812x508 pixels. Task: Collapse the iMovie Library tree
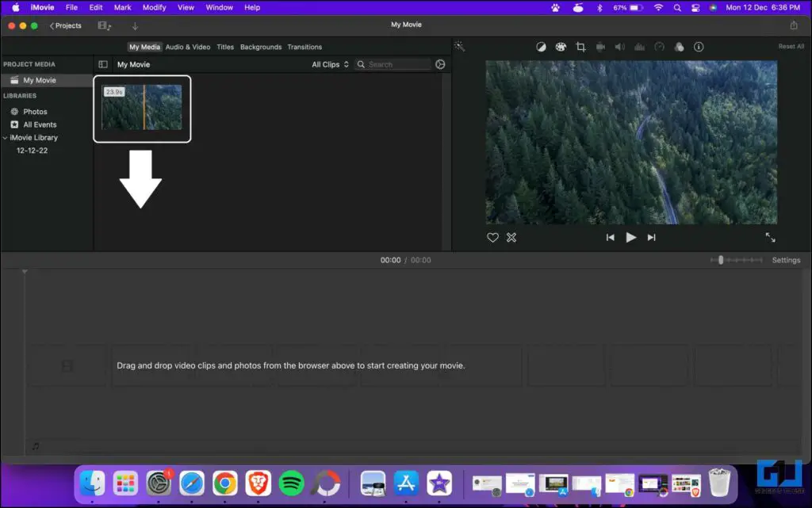point(6,137)
